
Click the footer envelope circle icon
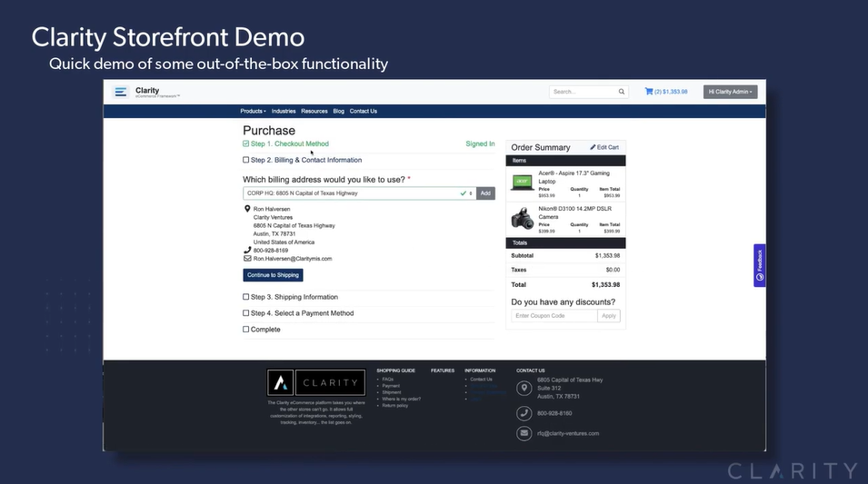(x=524, y=433)
